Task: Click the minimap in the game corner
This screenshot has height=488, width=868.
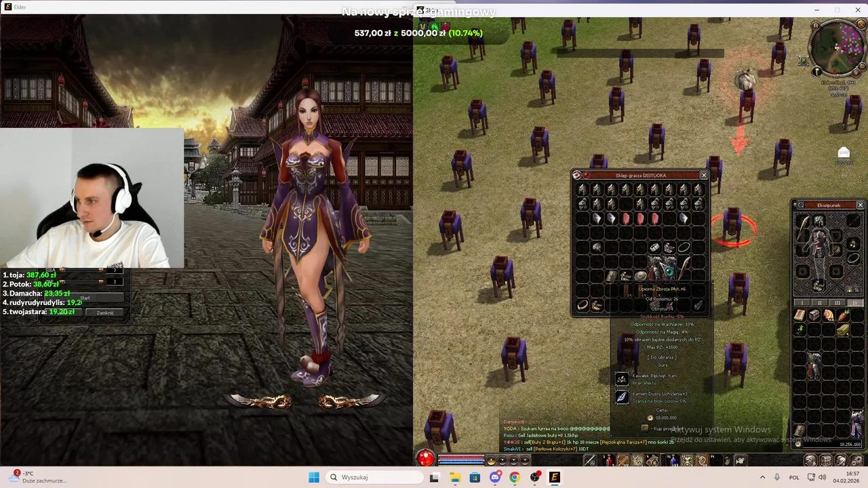Action: point(840,47)
